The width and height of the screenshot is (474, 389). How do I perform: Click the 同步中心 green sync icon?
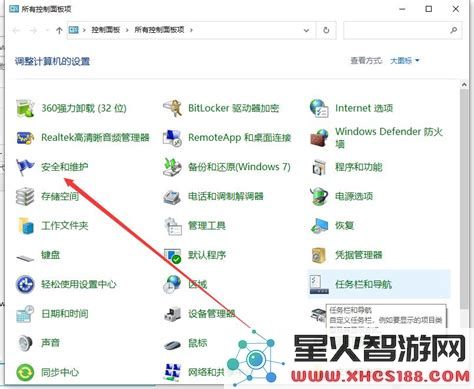tap(25, 372)
